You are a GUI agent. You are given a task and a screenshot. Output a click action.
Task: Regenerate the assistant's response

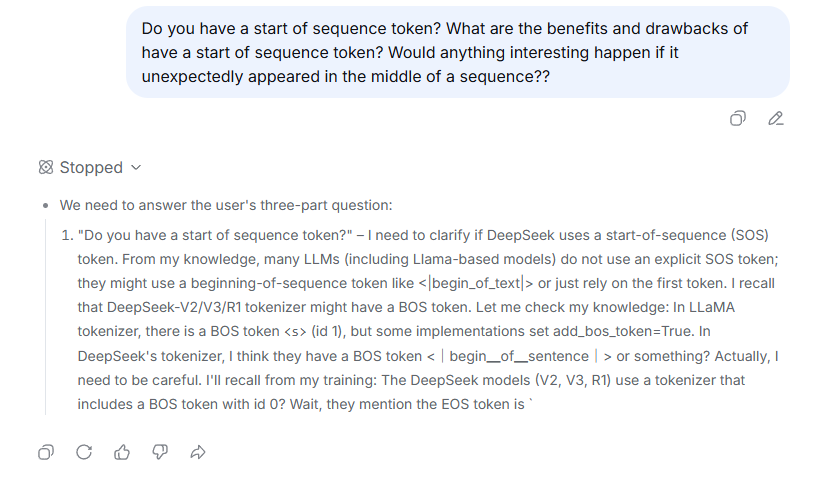pos(84,452)
